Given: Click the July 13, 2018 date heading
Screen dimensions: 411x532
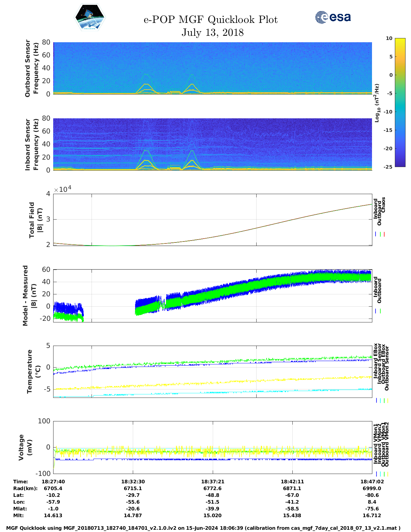Looking at the screenshot, I should (212, 33).
